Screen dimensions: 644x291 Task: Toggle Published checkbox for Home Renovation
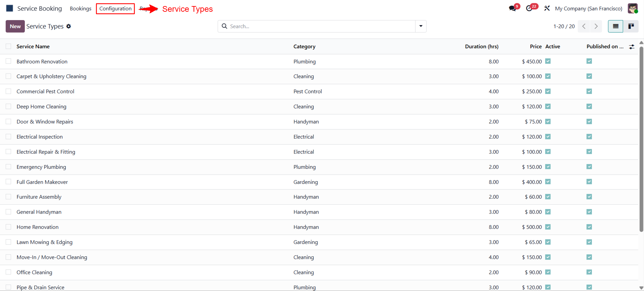point(589,227)
